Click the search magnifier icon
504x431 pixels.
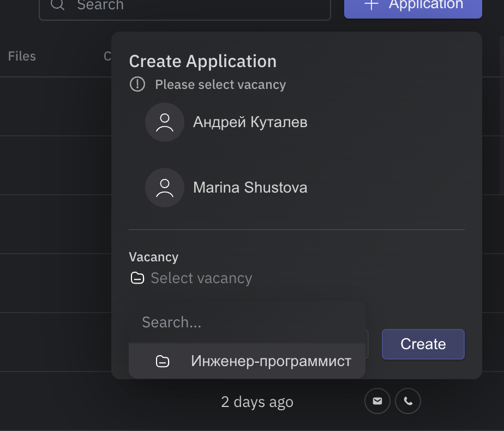[57, 5]
